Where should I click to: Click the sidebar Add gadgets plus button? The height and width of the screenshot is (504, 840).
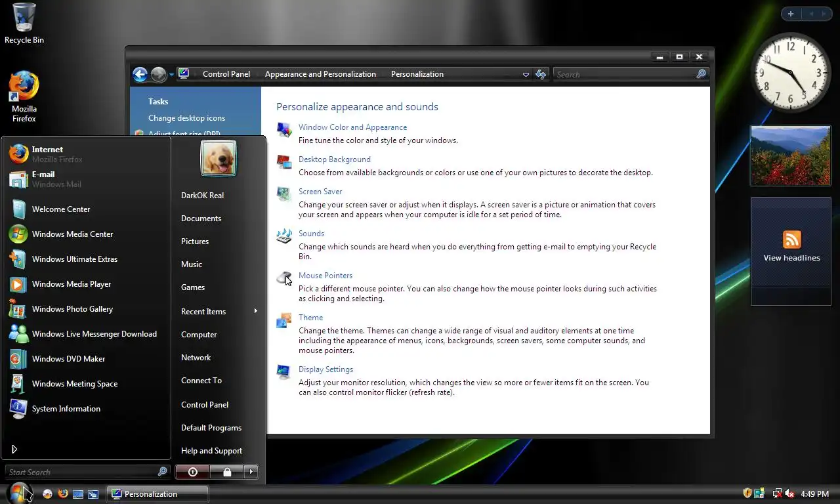[x=791, y=14]
